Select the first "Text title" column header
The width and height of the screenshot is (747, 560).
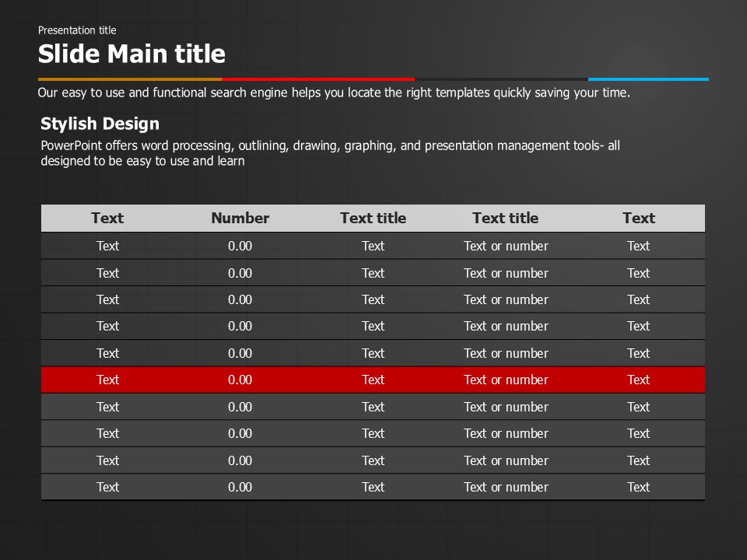[373, 219]
